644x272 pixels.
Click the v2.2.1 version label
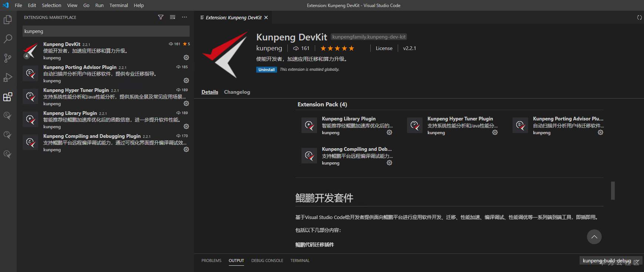coord(410,48)
